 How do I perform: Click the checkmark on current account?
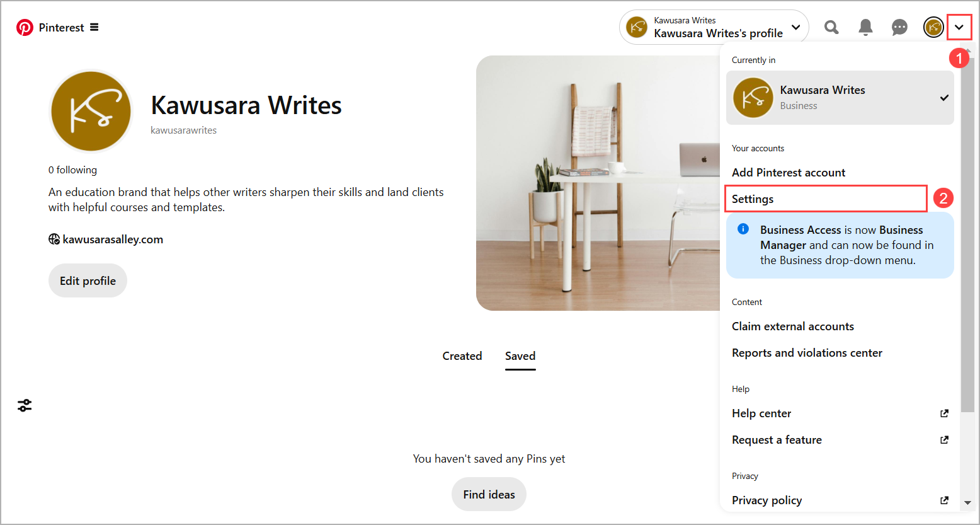coord(944,98)
